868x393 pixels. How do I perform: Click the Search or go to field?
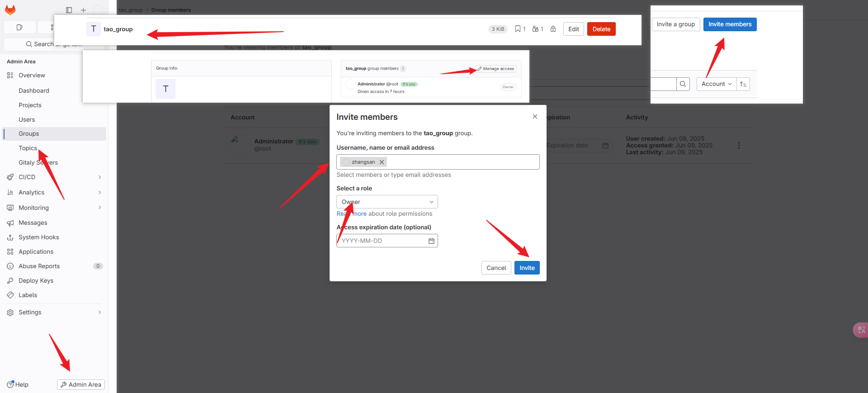coord(54,44)
